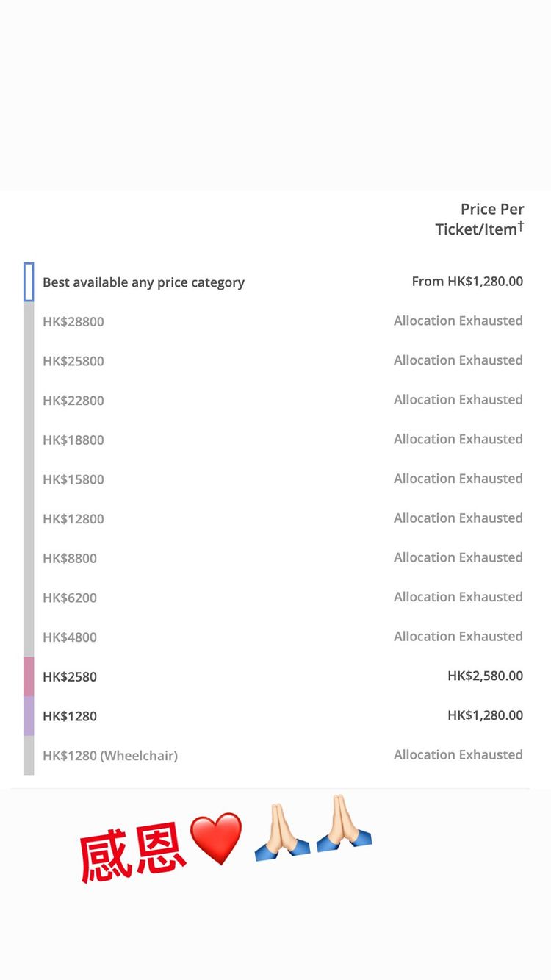Screen dimensions: 551x980
Task: Choose the HK$1280 ticket category
Action: tap(274, 716)
